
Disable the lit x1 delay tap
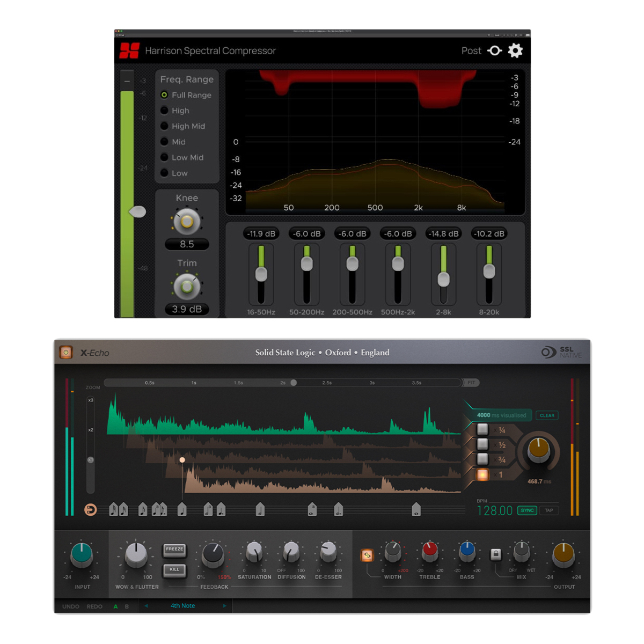point(482,474)
